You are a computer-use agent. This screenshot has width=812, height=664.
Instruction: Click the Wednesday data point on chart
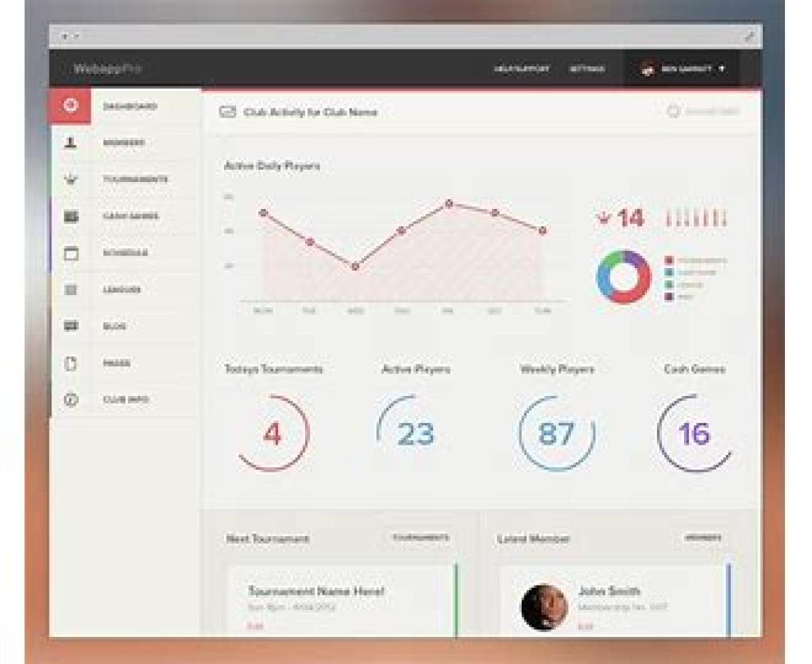coord(355,267)
